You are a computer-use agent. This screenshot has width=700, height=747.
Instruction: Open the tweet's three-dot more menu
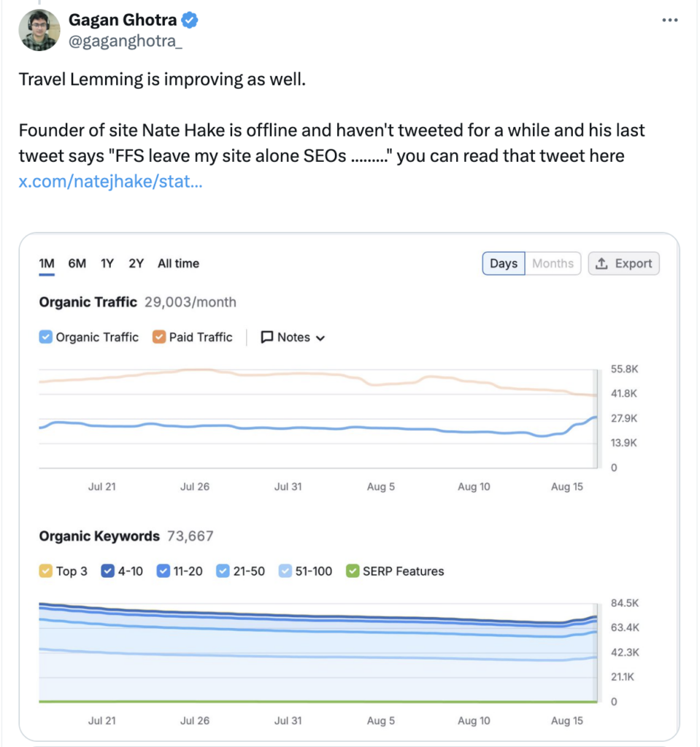(x=669, y=20)
